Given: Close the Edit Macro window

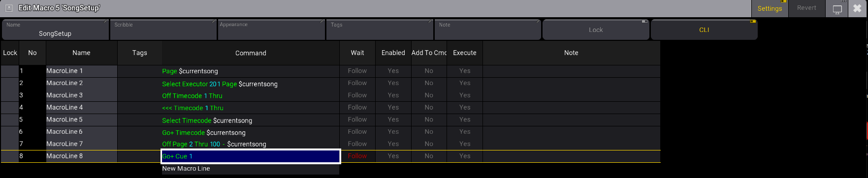Looking at the screenshot, I should 858,9.
